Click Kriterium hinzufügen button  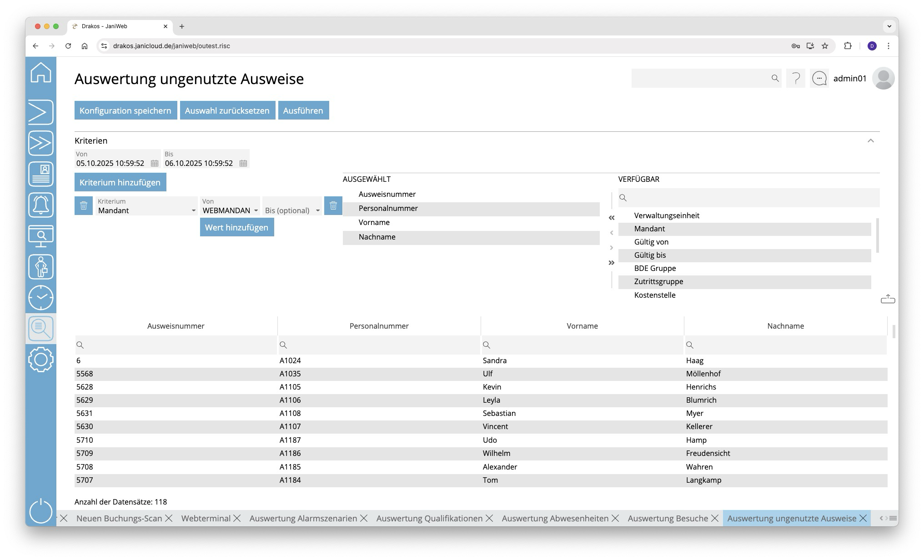[120, 182]
